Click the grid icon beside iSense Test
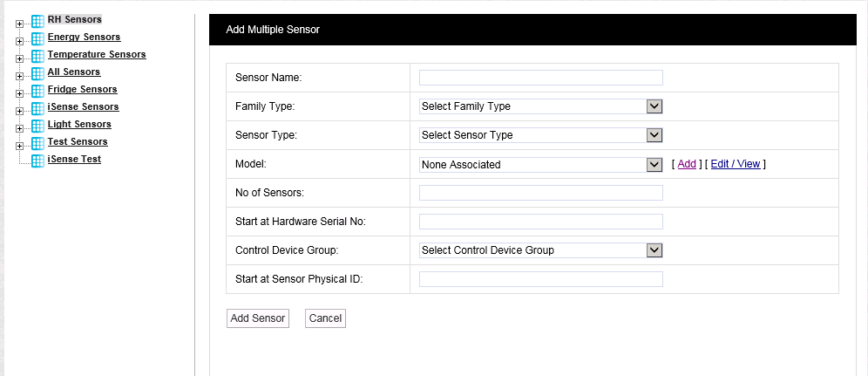 click(x=37, y=161)
